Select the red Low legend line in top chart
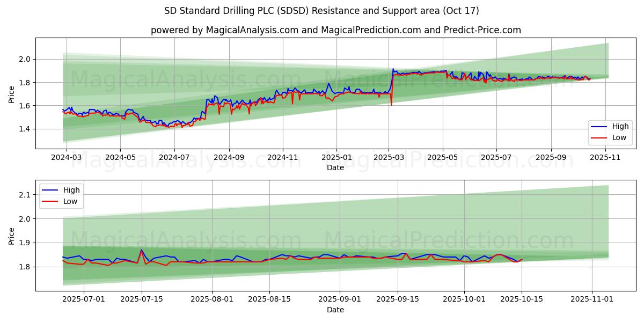644x322 pixels. [599, 137]
